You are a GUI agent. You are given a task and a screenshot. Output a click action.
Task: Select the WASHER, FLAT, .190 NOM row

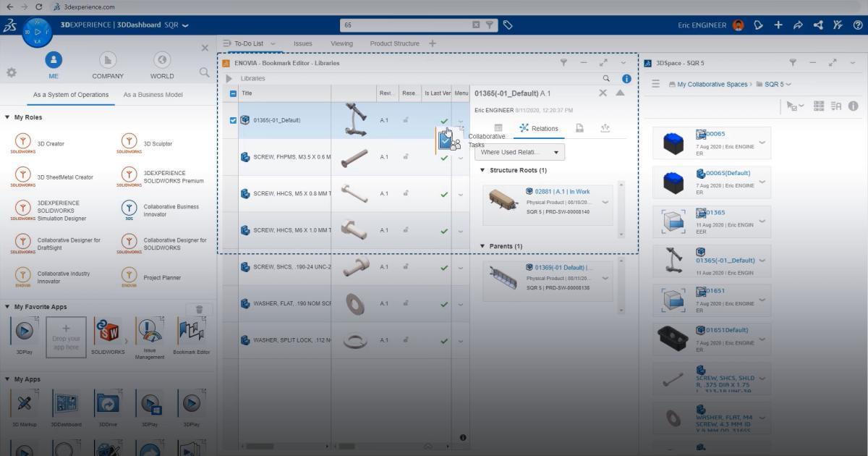(x=345, y=303)
